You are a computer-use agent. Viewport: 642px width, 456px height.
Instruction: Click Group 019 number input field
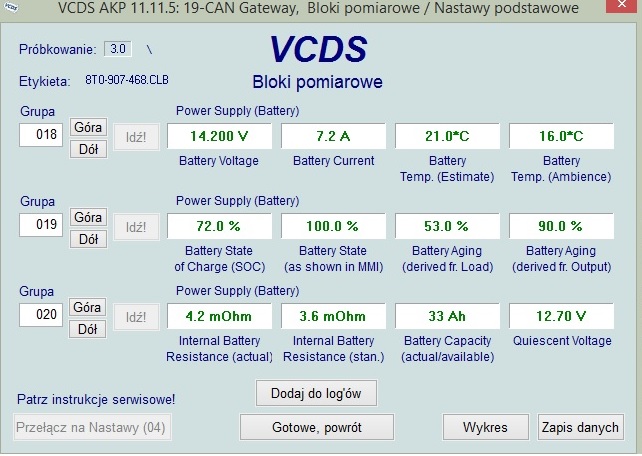(41, 225)
